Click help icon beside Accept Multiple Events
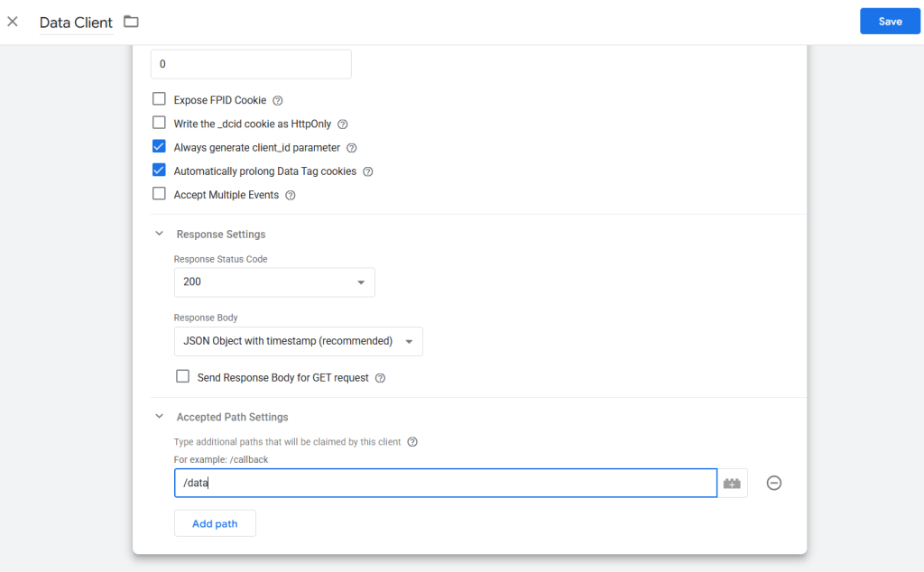This screenshot has width=924, height=572. [291, 195]
